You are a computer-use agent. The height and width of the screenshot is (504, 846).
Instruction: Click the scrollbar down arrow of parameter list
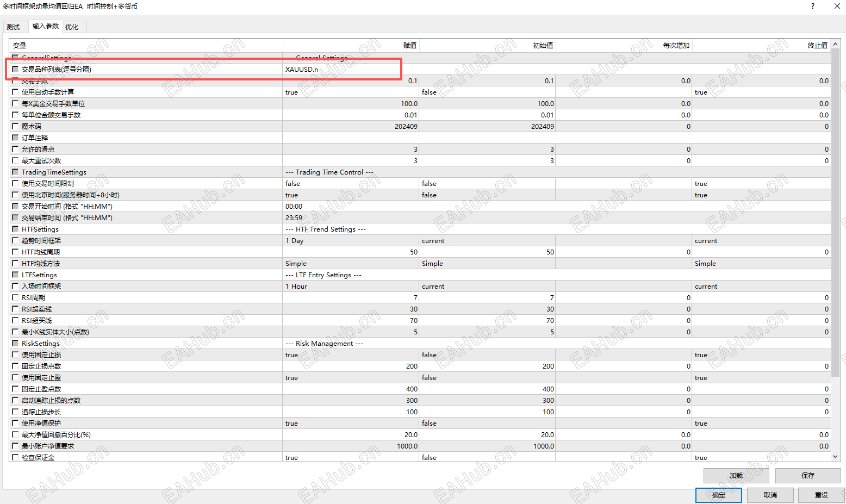click(836, 457)
